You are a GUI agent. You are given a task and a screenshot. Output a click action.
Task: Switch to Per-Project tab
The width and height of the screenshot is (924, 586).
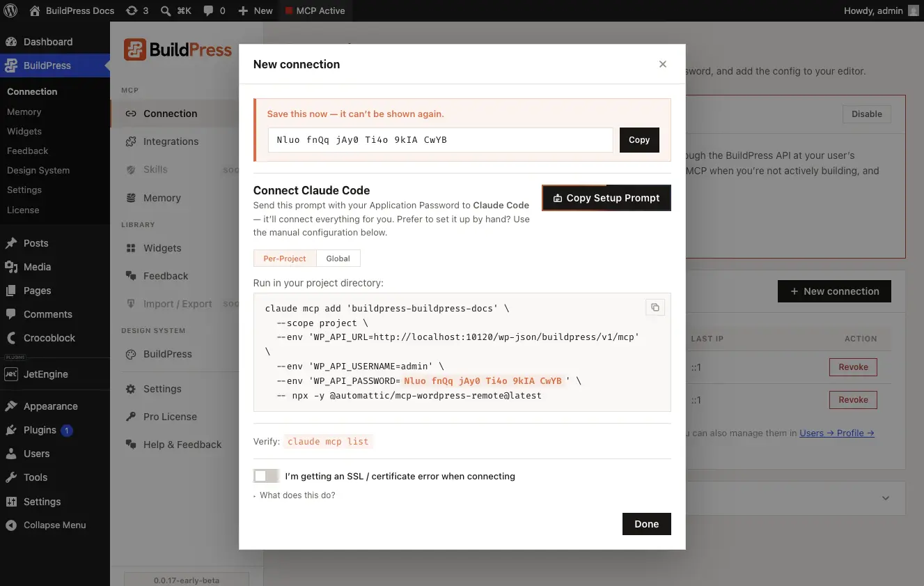point(285,259)
